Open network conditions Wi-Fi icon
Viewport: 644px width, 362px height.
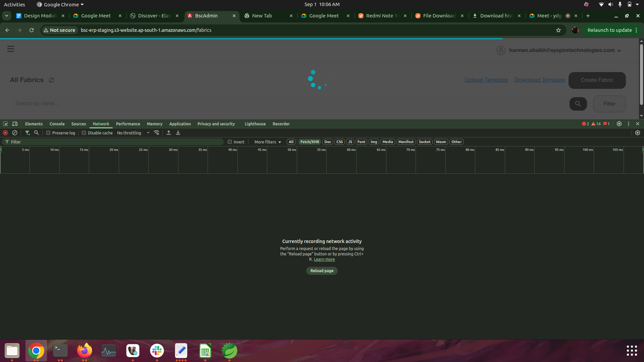(156, 133)
